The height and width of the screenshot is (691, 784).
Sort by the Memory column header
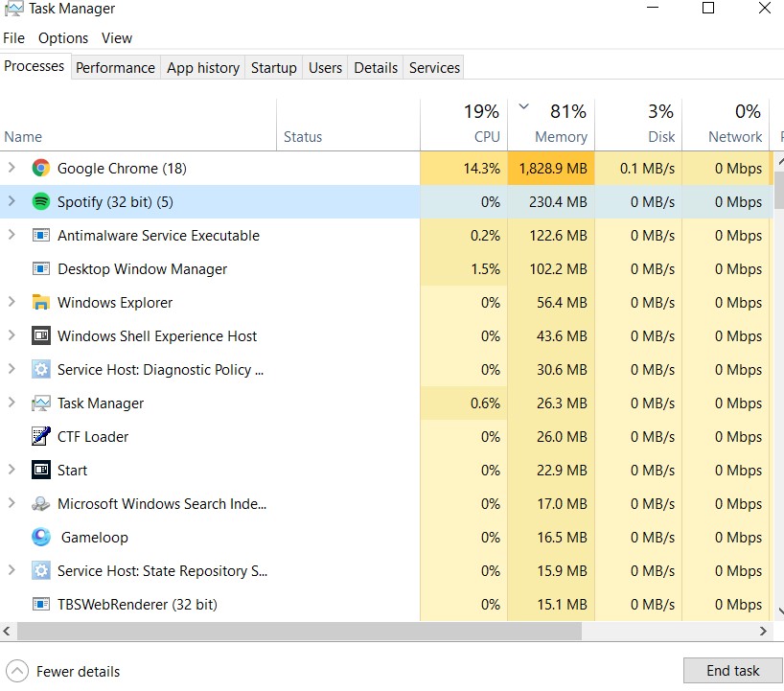pyautogui.click(x=551, y=125)
